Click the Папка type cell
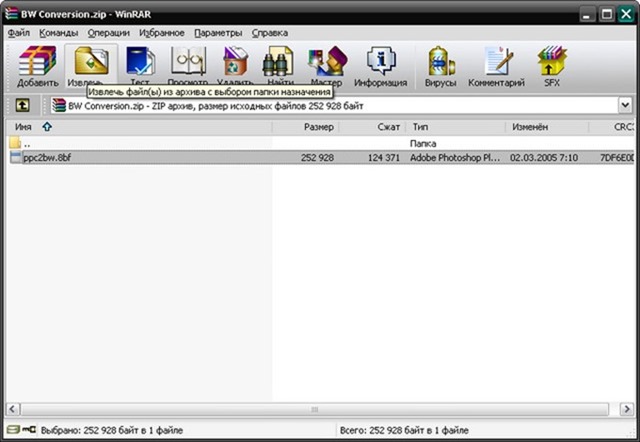Image resolution: width=640 pixels, height=442 pixels. point(423,143)
